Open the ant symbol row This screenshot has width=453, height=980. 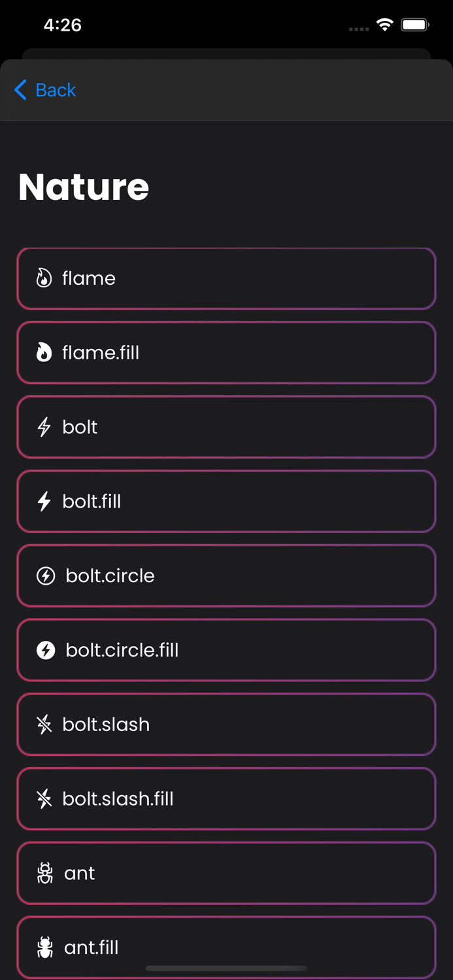tap(226, 873)
